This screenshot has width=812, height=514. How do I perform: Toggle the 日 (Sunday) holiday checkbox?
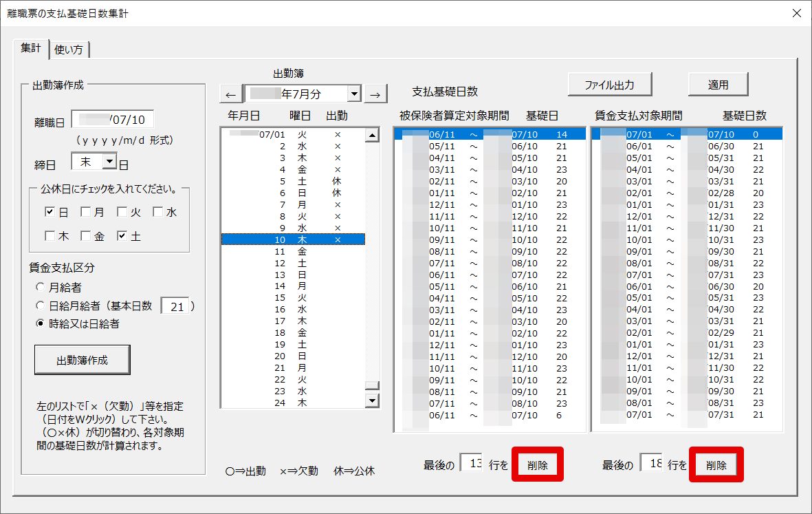click(x=50, y=212)
